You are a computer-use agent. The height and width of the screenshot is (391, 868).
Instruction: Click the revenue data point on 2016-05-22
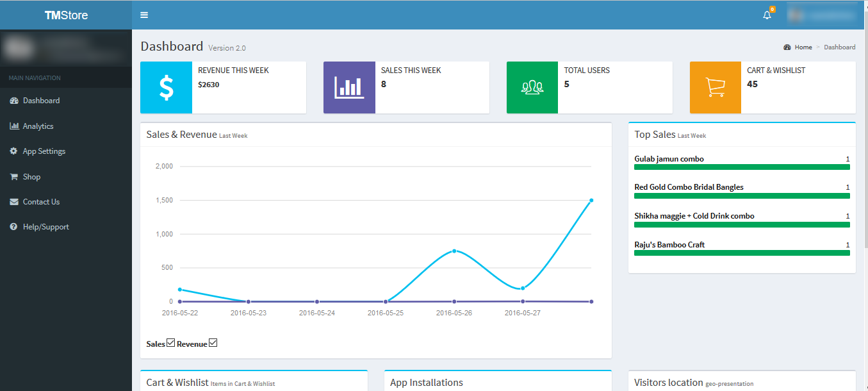[180, 289]
